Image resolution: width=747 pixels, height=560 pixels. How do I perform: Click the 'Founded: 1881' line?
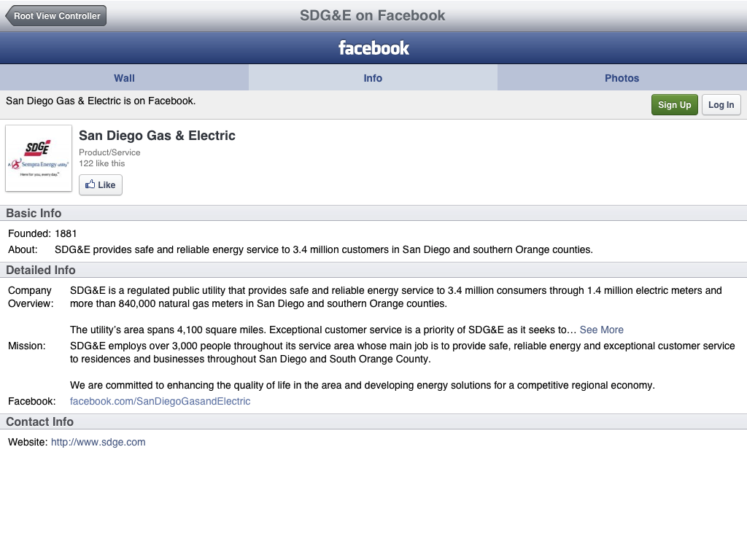point(42,234)
